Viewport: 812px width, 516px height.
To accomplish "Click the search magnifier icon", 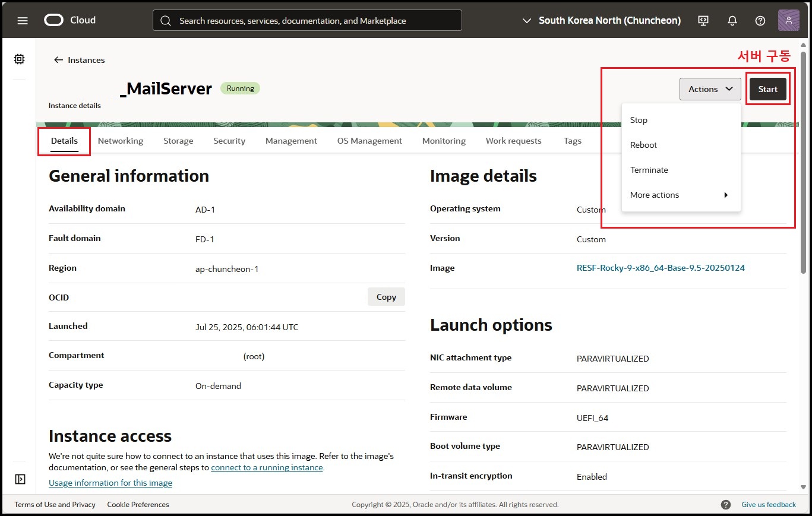I will pyautogui.click(x=167, y=21).
